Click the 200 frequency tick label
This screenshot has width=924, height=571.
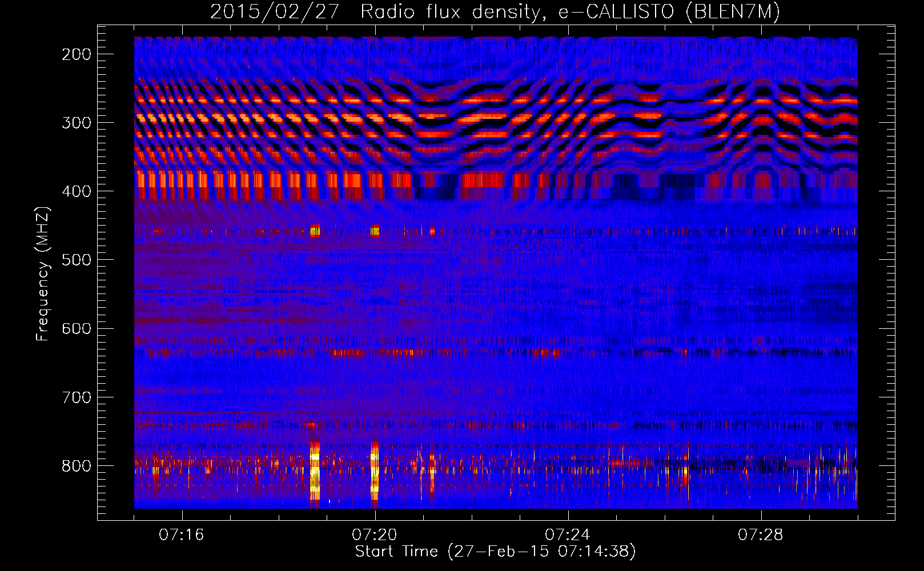pyautogui.click(x=77, y=54)
